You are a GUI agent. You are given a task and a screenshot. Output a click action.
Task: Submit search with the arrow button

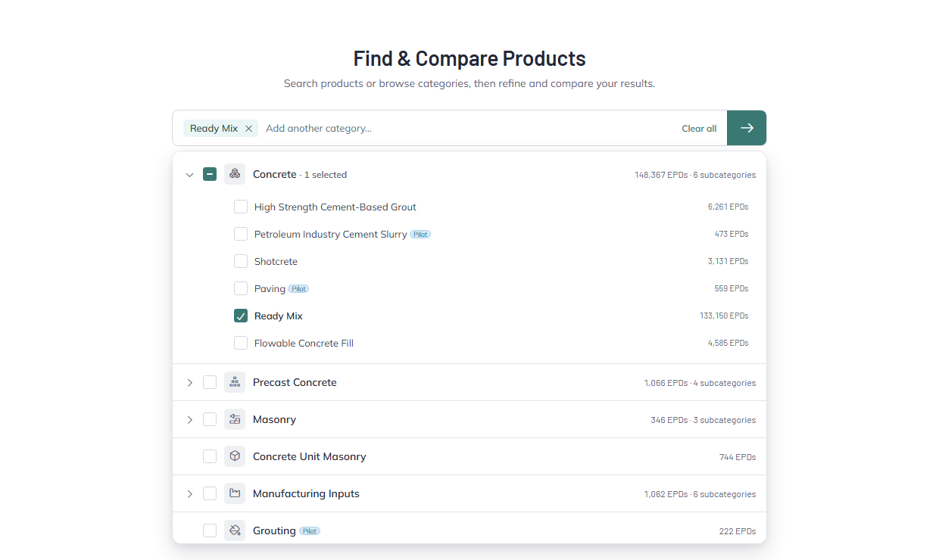747,128
